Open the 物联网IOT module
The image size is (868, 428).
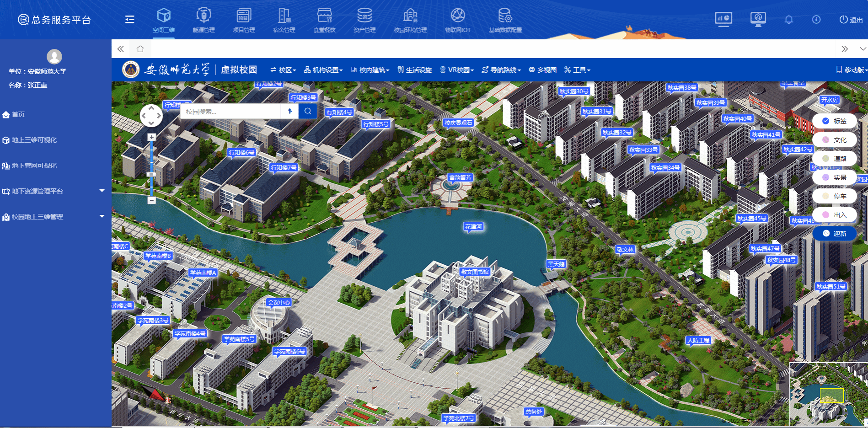coord(458,21)
